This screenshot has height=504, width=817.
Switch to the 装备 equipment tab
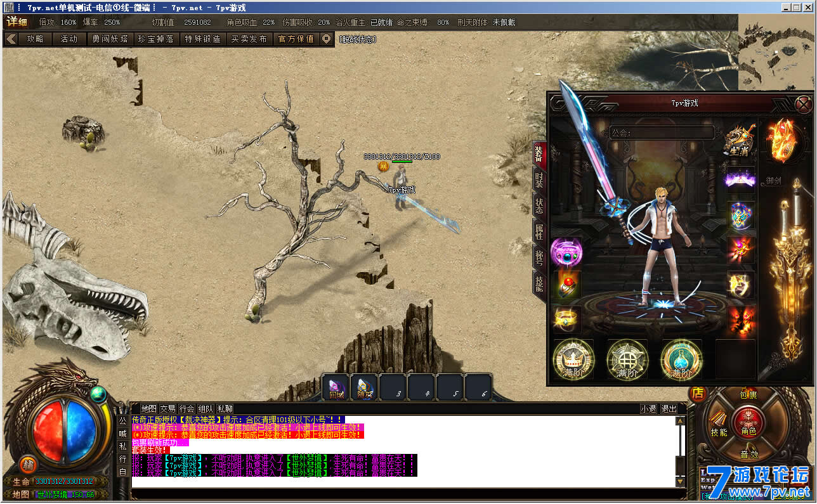tap(539, 153)
